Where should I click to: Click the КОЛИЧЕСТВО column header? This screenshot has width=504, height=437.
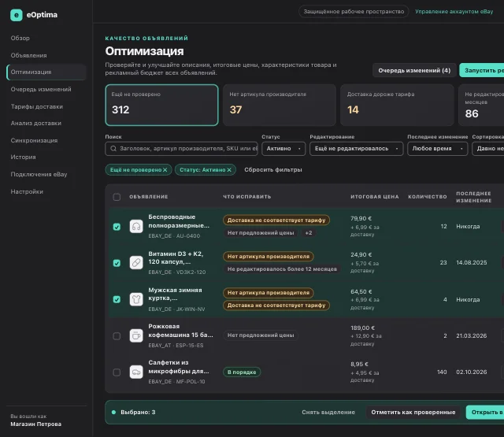click(x=427, y=197)
